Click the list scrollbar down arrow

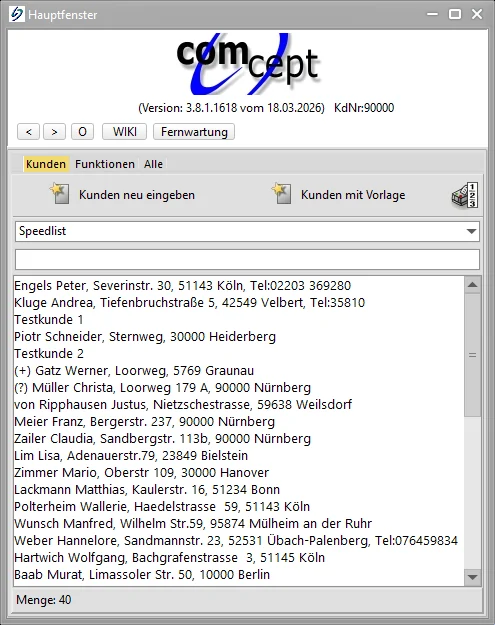pos(473,577)
